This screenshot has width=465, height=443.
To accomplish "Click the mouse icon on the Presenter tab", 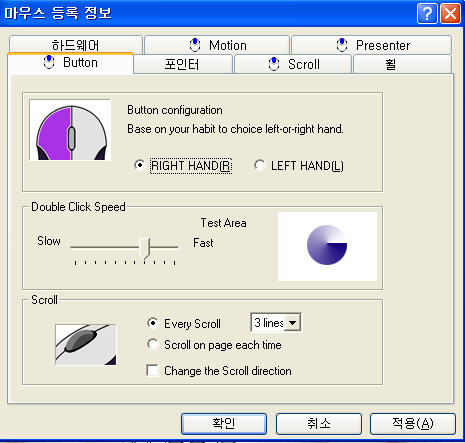I will point(342,45).
